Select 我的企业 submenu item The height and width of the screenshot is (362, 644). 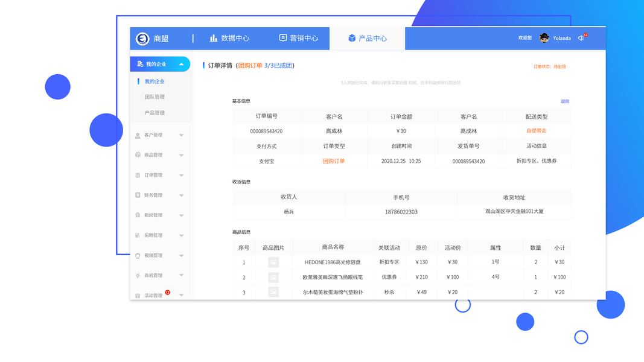(x=155, y=81)
